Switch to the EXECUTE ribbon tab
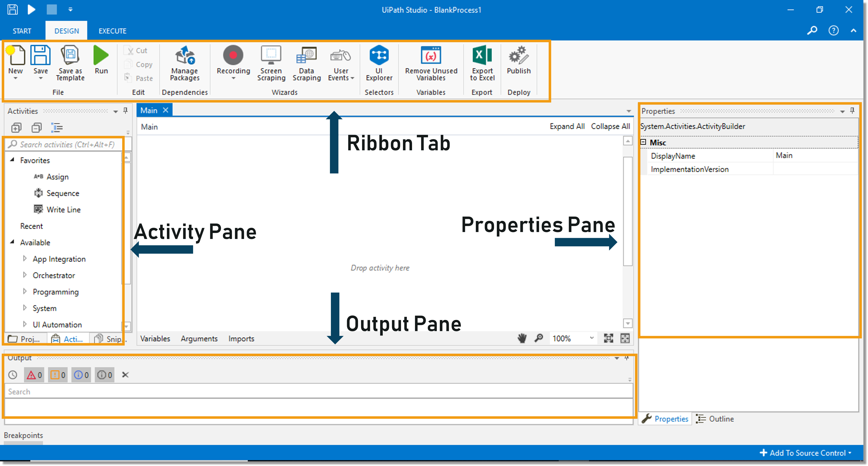The width and height of the screenshot is (868, 466). point(113,31)
